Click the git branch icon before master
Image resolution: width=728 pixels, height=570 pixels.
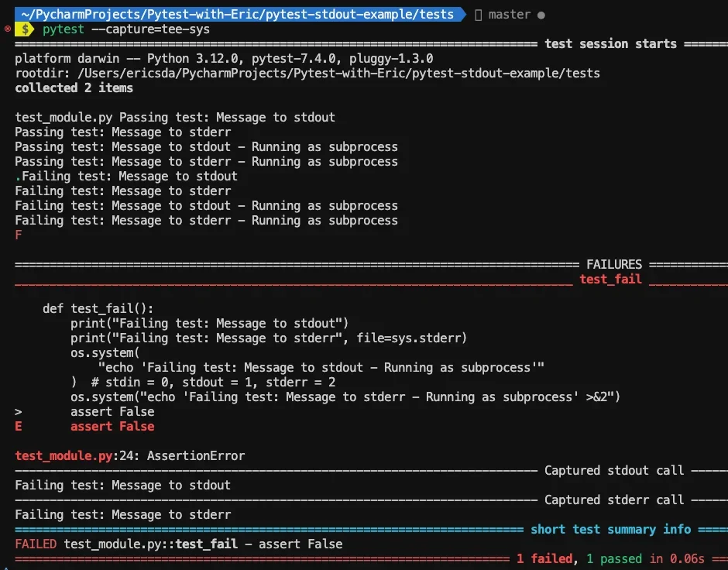click(x=478, y=15)
